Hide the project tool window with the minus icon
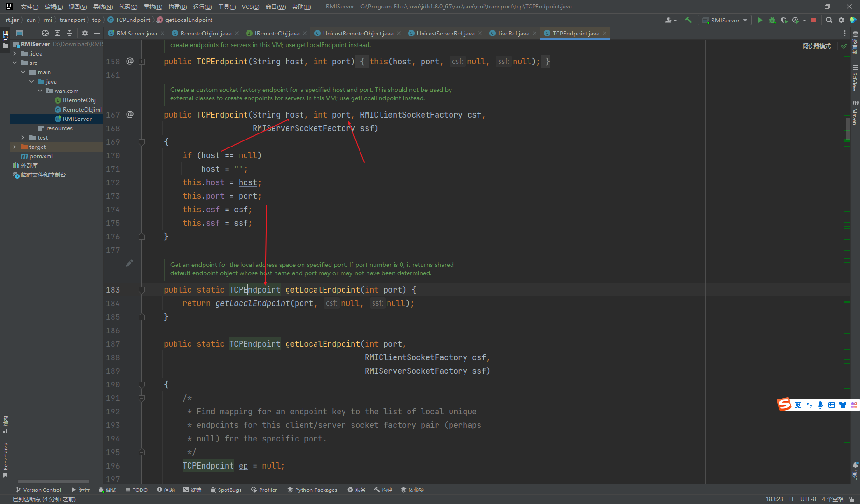Image resolution: width=860 pixels, height=504 pixels. pos(97,33)
